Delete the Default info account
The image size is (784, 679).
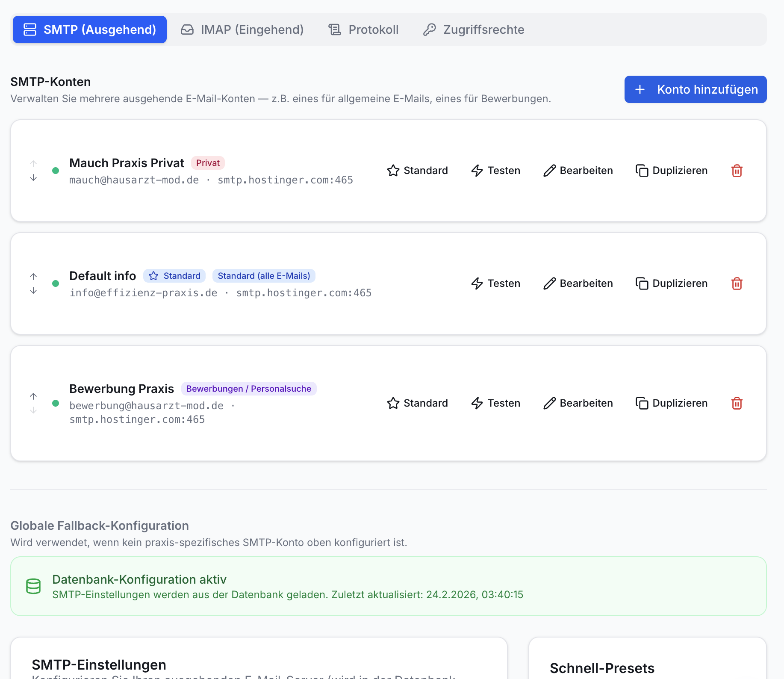pos(737,283)
